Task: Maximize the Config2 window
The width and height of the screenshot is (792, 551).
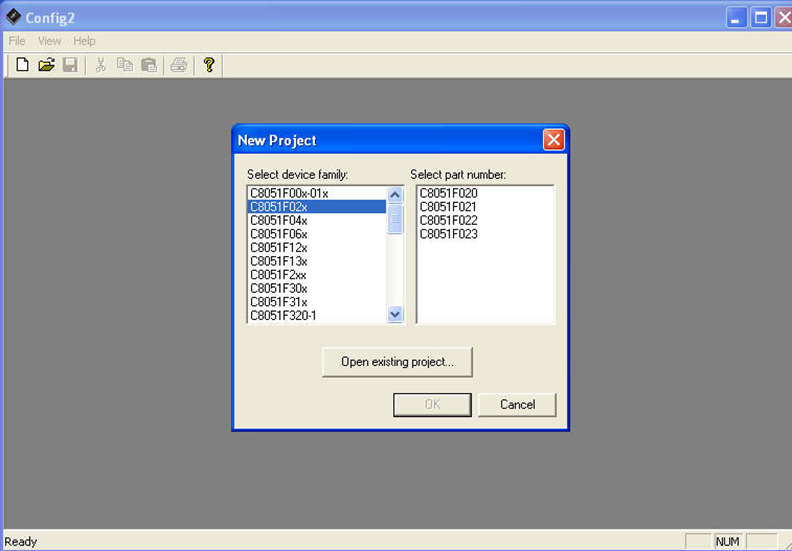Action: point(761,18)
